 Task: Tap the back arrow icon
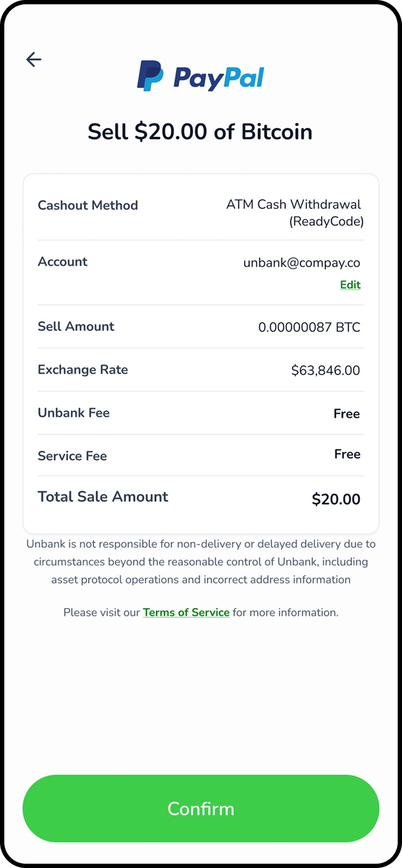(x=33, y=59)
